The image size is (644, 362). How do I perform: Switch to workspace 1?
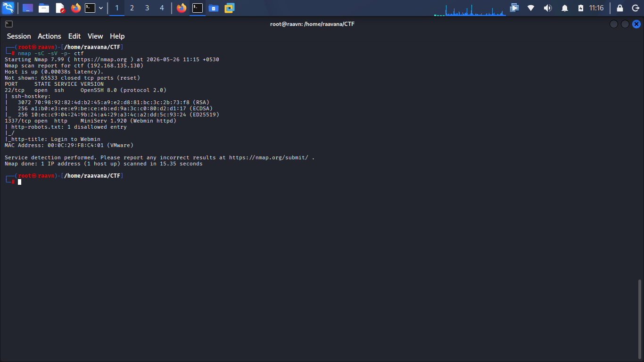(x=117, y=8)
